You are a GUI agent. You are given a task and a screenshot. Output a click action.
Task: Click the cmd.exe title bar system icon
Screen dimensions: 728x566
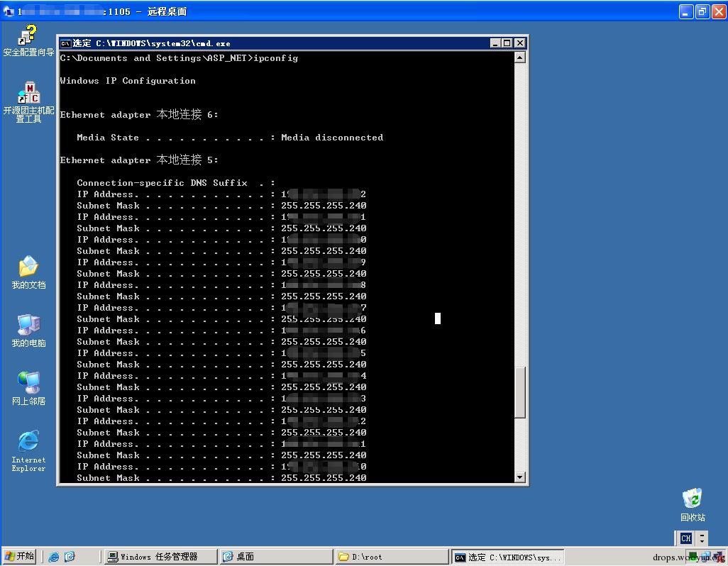point(65,43)
